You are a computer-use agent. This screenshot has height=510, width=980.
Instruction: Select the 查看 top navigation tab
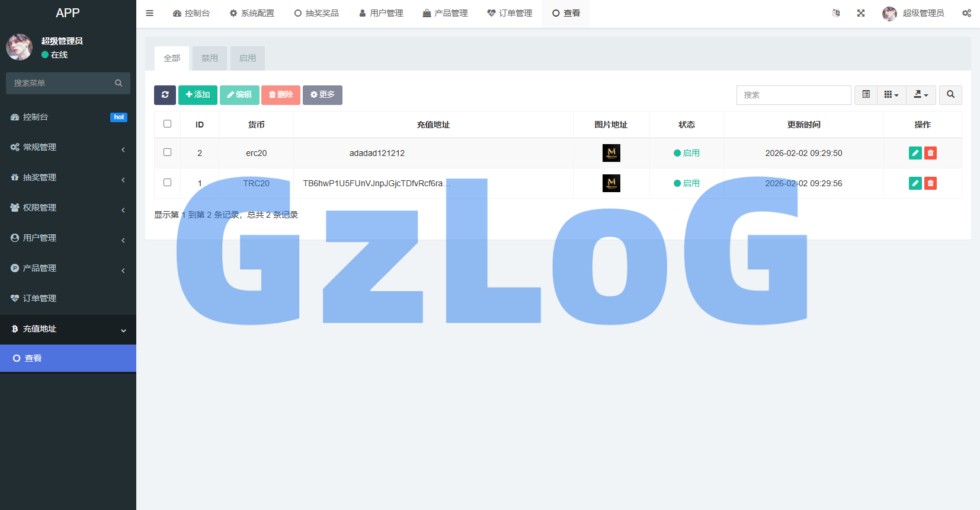(x=566, y=13)
